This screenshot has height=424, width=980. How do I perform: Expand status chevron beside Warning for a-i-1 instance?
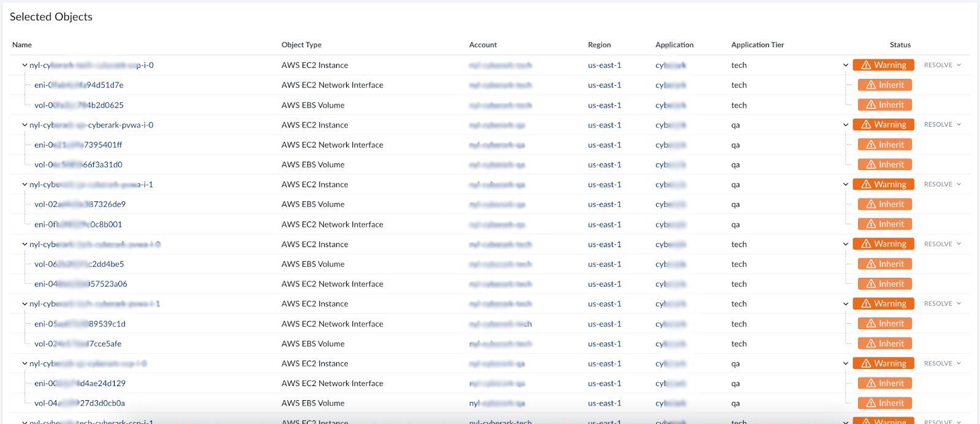pyautogui.click(x=846, y=185)
